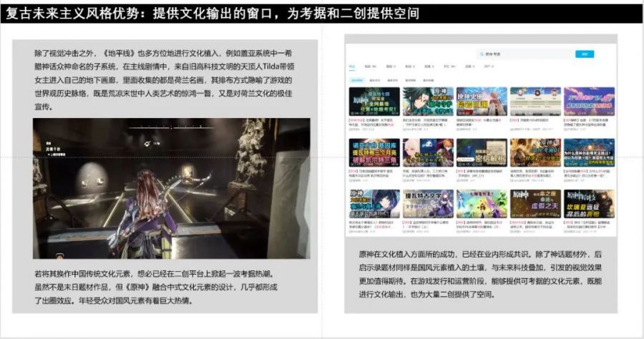Screen dimensions: 644x339
Task: Open the 提瓦特七国 video thumbnail
Action: (x=374, y=102)
